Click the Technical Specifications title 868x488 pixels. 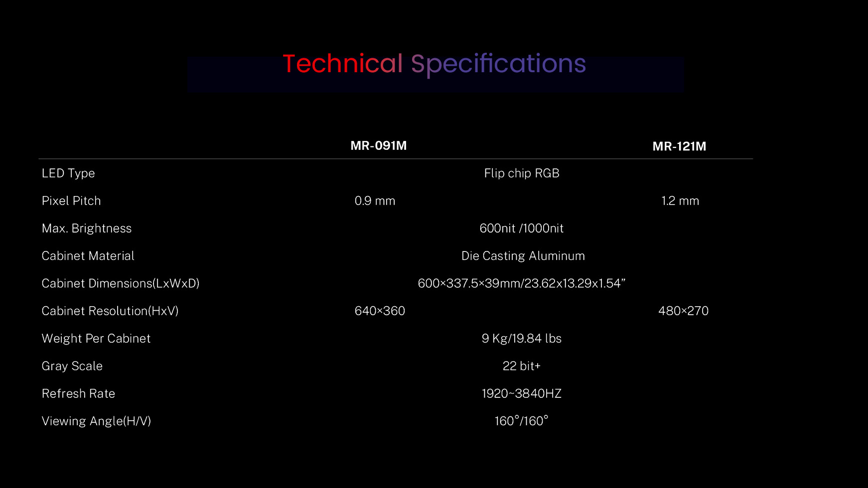pyautogui.click(x=434, y=64)
